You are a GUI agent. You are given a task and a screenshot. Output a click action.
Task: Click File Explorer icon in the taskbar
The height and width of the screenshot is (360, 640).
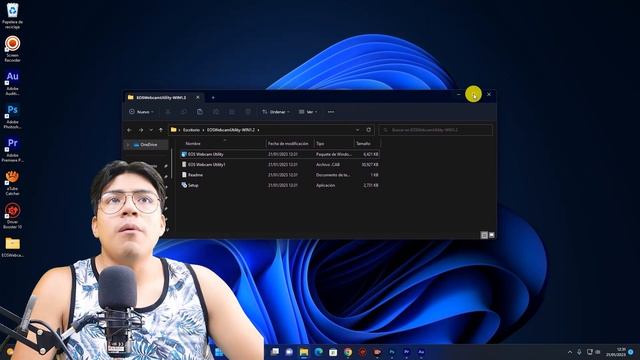pyautogui.click(x=304, y=352)
